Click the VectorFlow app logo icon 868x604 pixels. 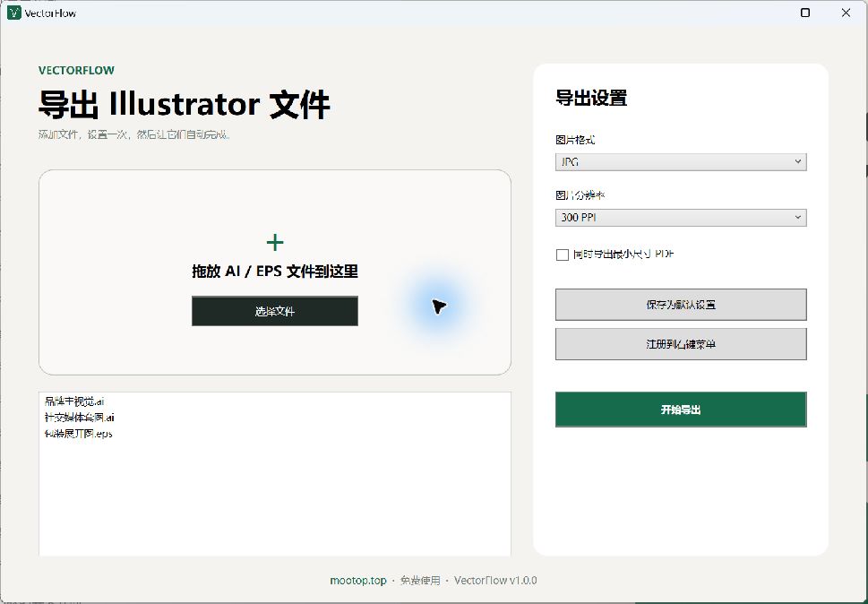pyautogui.click(x=13, y=13)
